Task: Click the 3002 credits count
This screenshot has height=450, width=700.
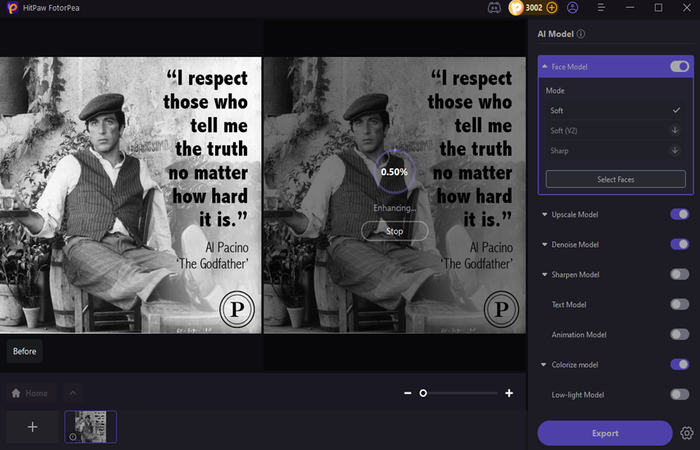Action: (x=533, y=8)
